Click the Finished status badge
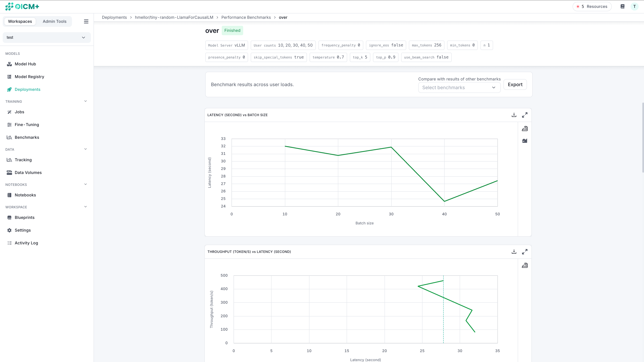 pos(232,31)
